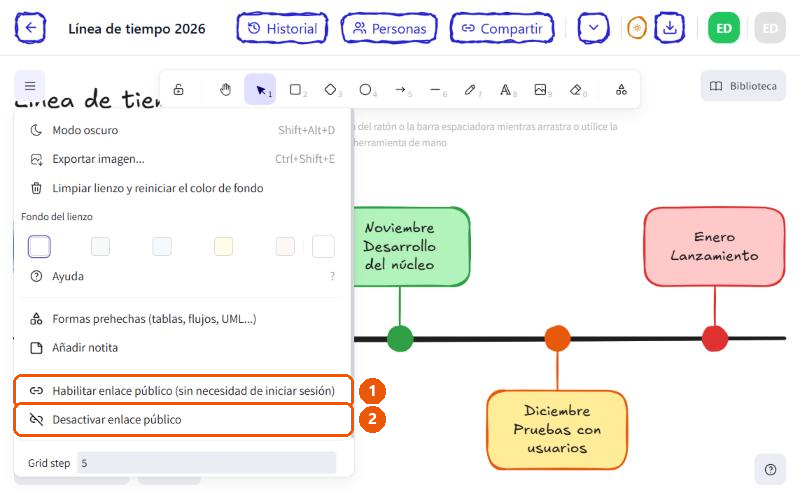The height and width of the screenshot is (499, 800).
Task: Toggle the canvas lock tool
Action: click(179, 90)
